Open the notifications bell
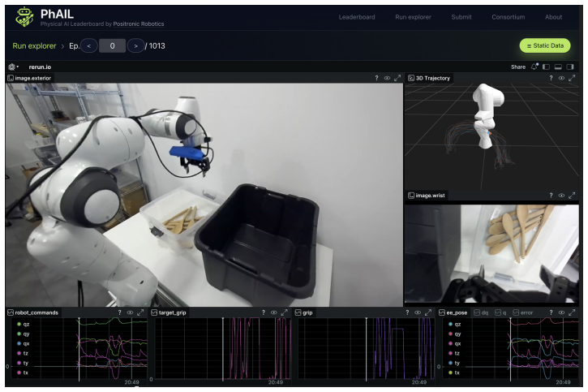 point(534,67)
